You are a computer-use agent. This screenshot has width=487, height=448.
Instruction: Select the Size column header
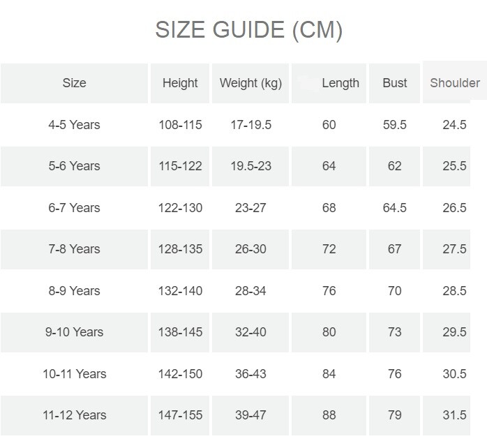point(74,83)
